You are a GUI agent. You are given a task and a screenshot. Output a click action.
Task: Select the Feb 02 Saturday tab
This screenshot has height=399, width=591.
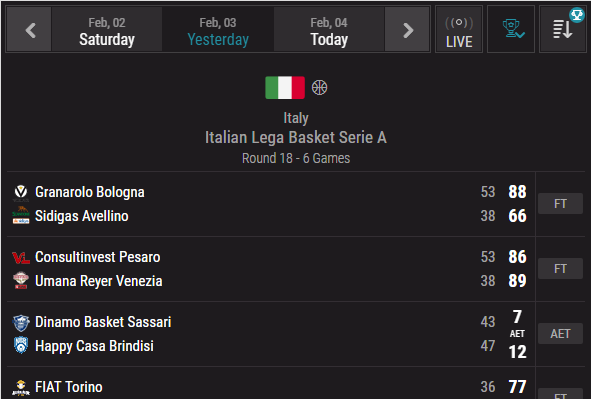[x=107, y=30]
